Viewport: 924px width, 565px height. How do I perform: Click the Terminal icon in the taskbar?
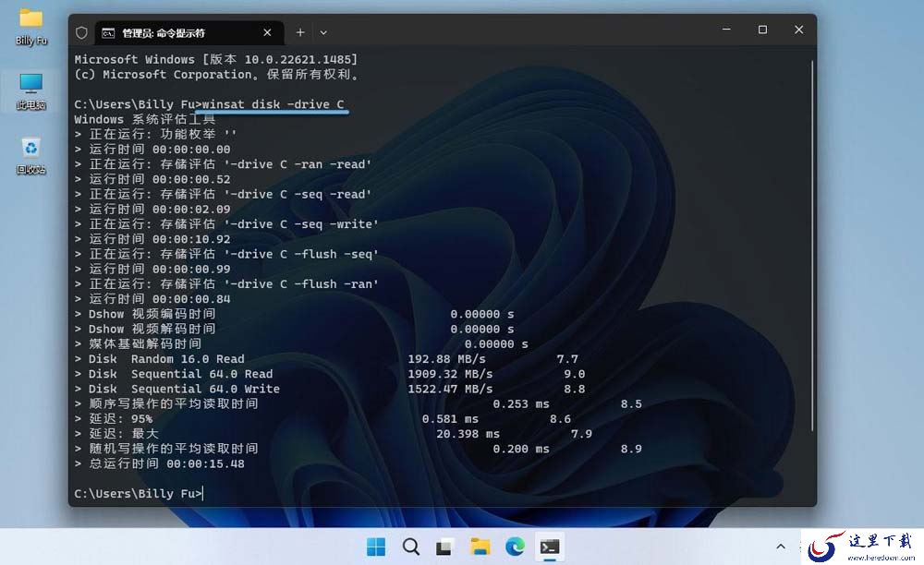(549, 547)
